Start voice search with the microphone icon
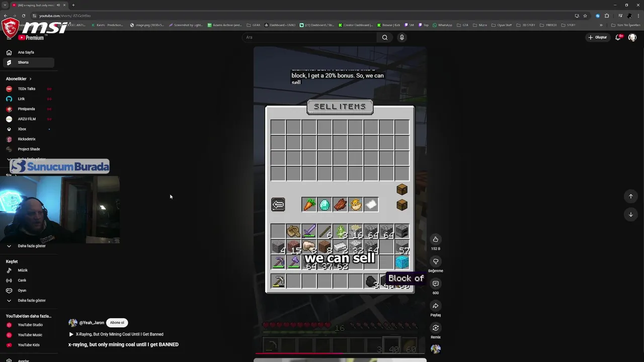The width and height of the screenshot is (644, 362). 401,37
